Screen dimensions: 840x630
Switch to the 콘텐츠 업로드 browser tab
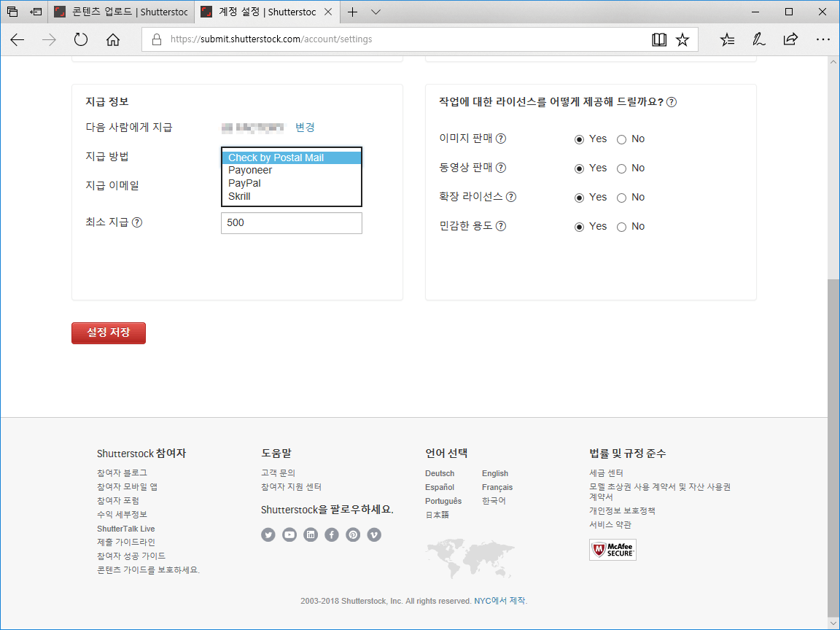(x=121, y=12)
